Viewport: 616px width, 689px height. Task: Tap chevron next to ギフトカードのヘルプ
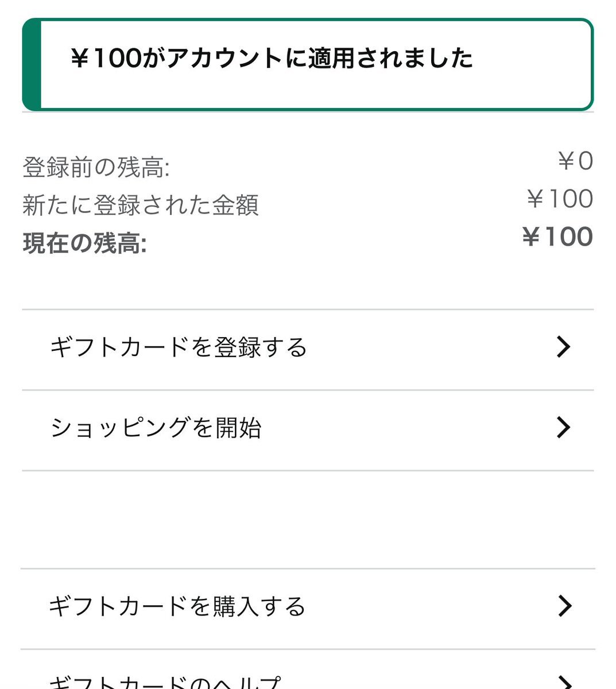564,682
